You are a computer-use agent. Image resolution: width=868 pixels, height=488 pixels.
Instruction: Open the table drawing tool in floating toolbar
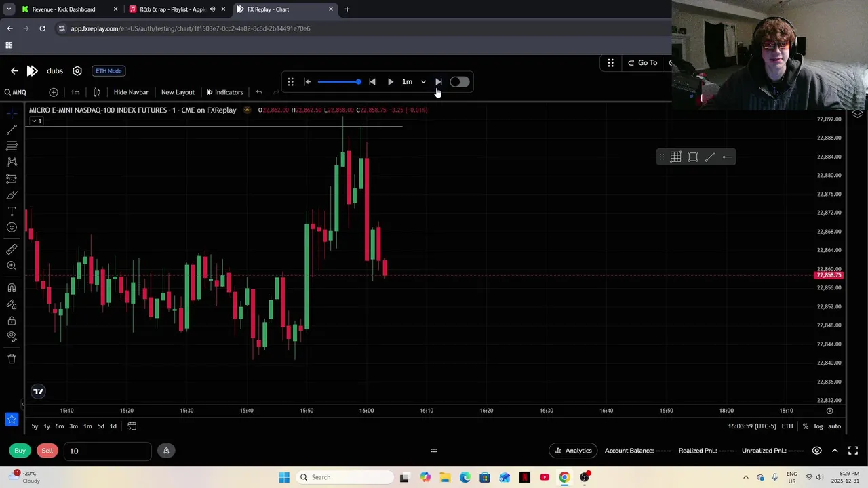click(676, 157)
